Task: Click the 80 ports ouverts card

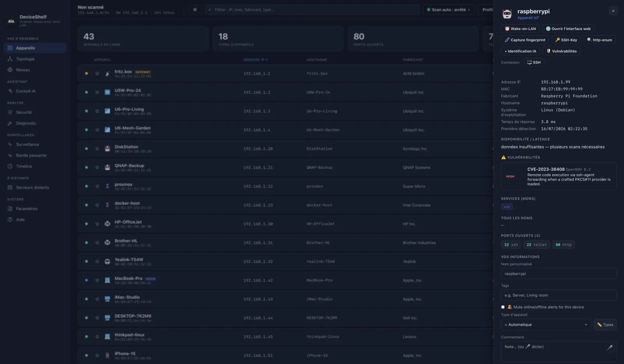Action: point(413,39)
